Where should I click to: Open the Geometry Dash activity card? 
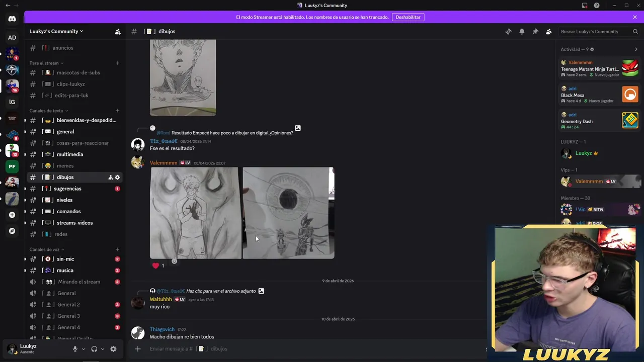pos(599,121)
